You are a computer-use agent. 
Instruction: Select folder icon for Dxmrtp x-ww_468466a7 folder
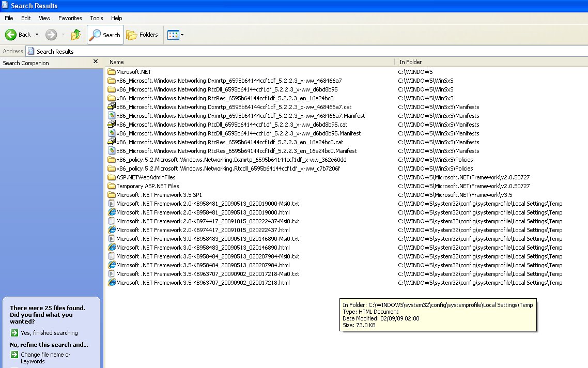[112, 80]
